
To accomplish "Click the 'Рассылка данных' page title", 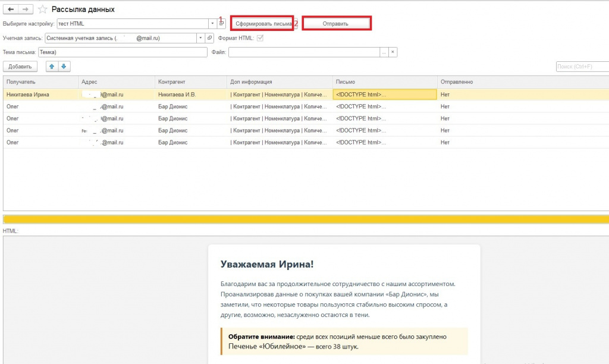I will coord(83,10).
